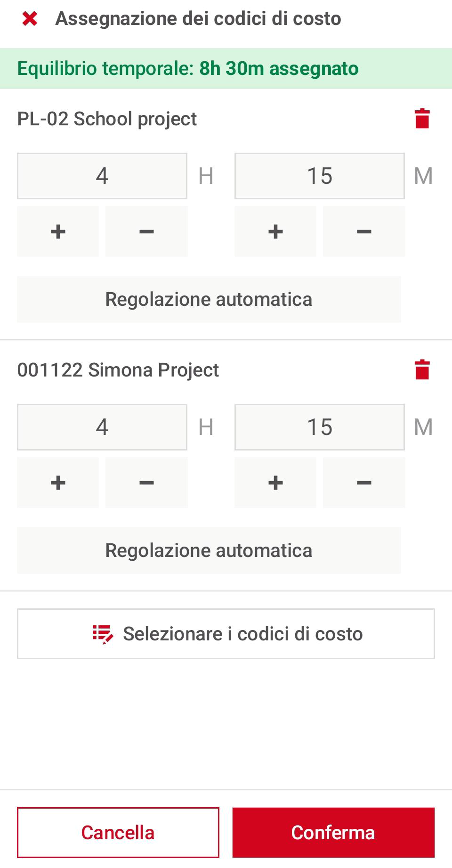Edit minutes field of 001122 Simona Project
Viewport: 452px width, 868px height.
[320, 427]
